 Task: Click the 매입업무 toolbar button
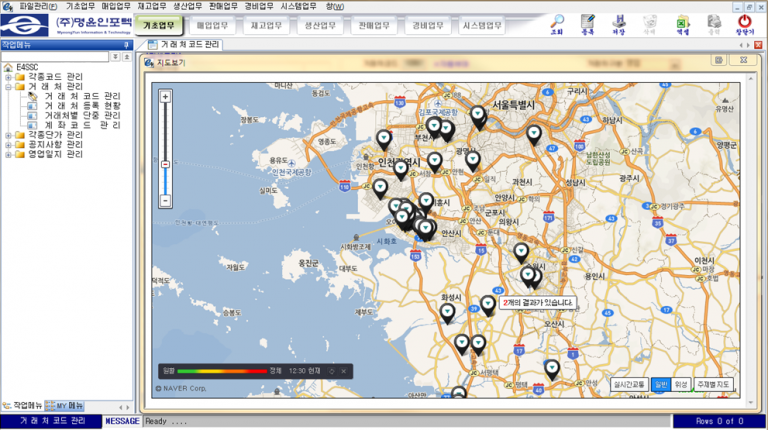coord(213,25)
